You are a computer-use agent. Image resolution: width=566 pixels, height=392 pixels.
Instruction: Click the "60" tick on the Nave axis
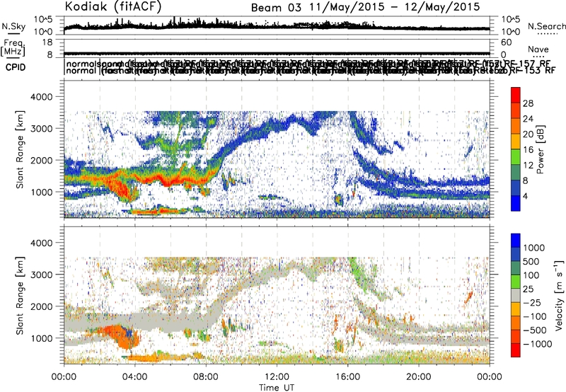click(x=507, y=42)
